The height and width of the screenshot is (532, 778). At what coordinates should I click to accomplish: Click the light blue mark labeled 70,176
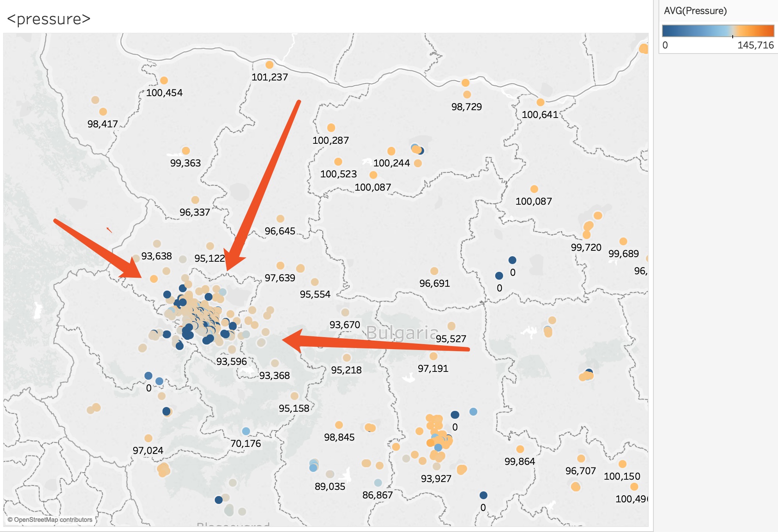coord(246,431)
